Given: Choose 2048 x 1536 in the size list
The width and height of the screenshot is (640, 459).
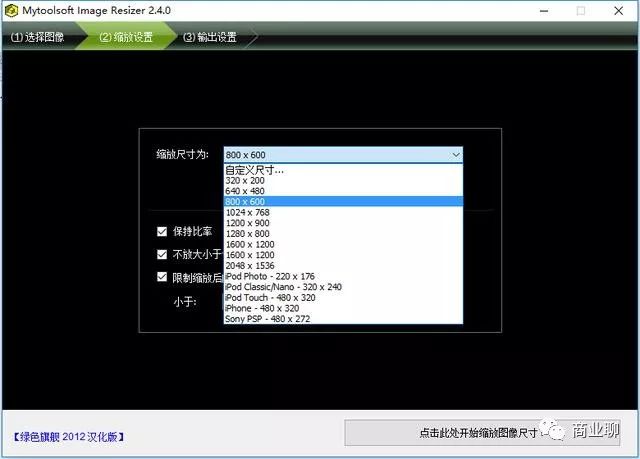Looking at the screenshot, I should click(343, 266).
